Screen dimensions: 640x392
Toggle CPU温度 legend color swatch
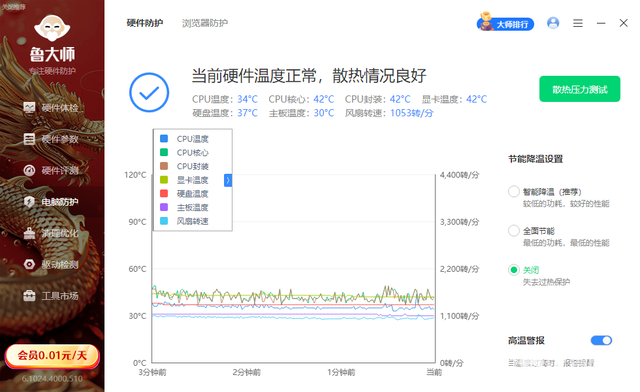[x=164, y=138]
